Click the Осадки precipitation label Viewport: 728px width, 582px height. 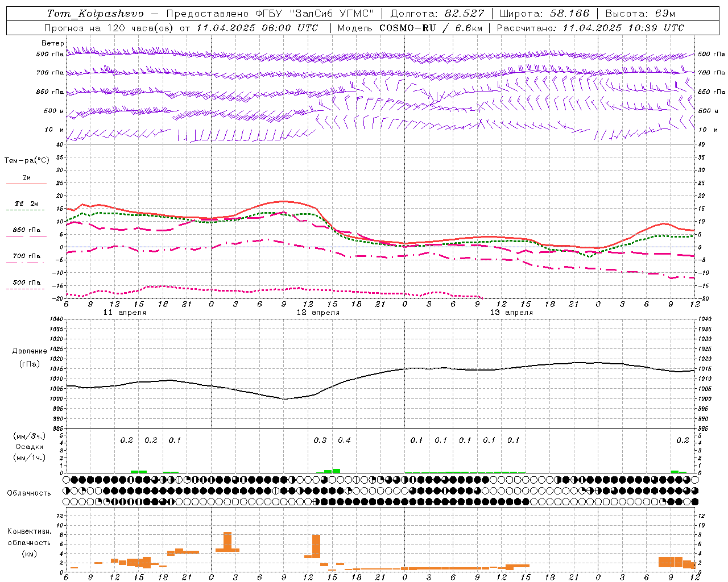point(30,447)
